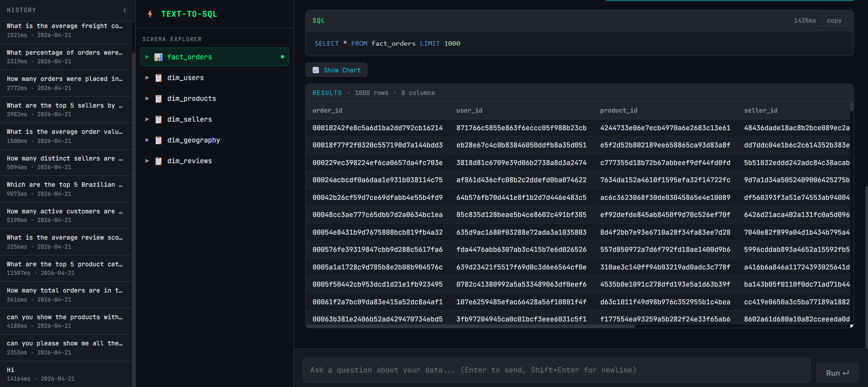The height and width of the screenshot is (387, 868).
Task: Click order_id cell 0005f50442cb953dcd1d21e1fb923495
Action: (x=378, y=284)
